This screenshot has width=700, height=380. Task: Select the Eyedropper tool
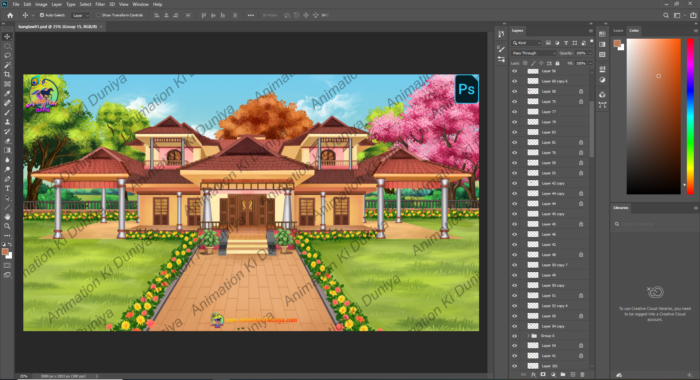click(7, 93)
